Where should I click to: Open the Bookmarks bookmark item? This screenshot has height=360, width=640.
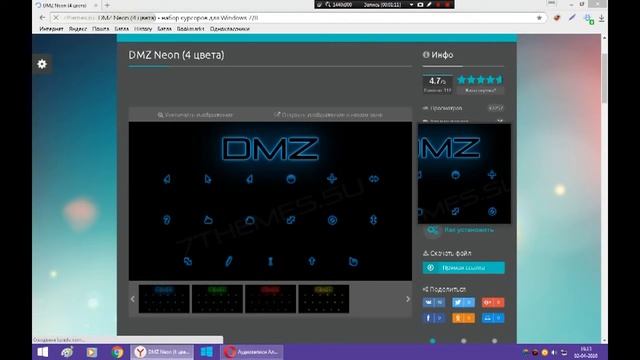pyautogui.click(x=190, y=29)
